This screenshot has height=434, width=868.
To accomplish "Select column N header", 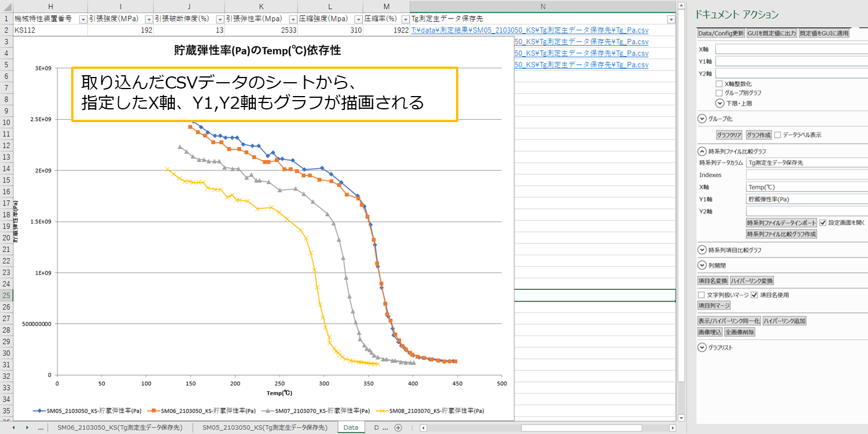I will point(543,6).
